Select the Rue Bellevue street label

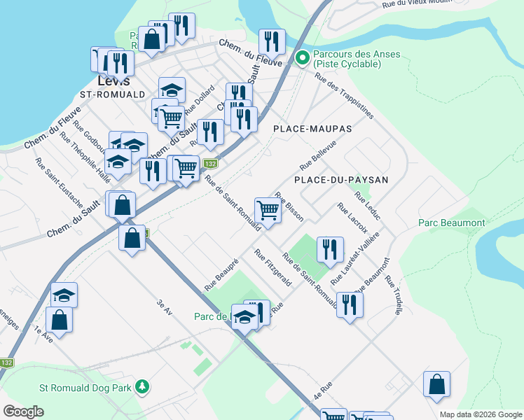coord(318,155)
